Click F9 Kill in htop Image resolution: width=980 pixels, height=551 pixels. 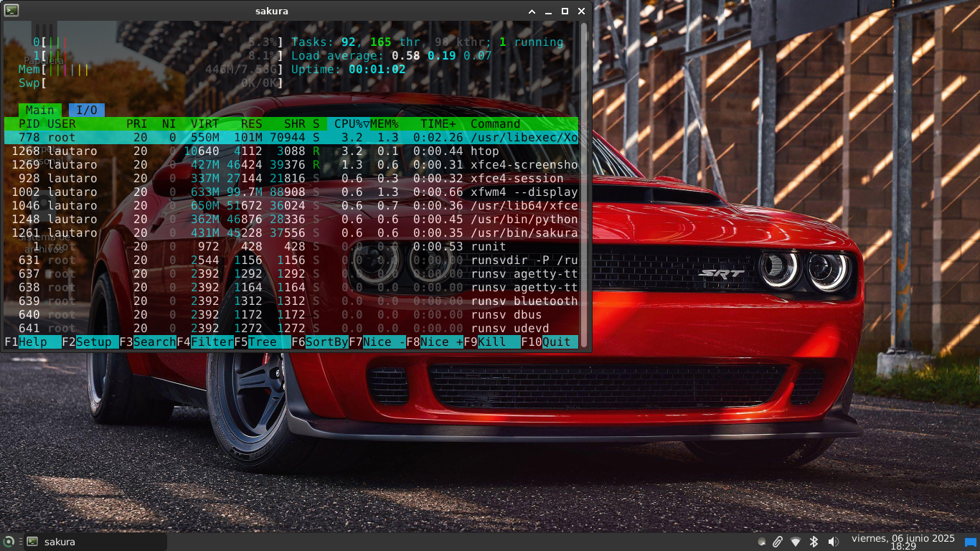pyautogui.click(x=492, y=342)
